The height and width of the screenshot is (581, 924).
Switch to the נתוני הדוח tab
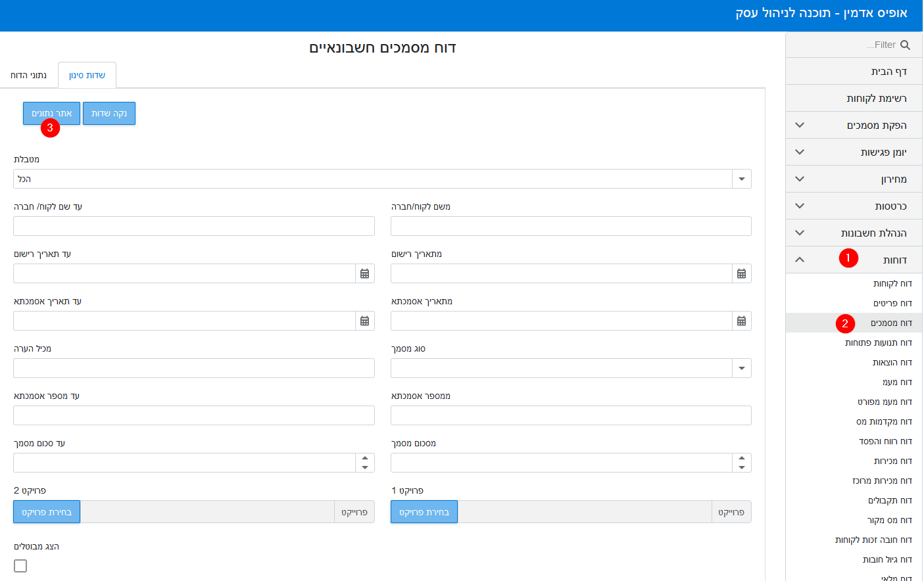[28, 75]
